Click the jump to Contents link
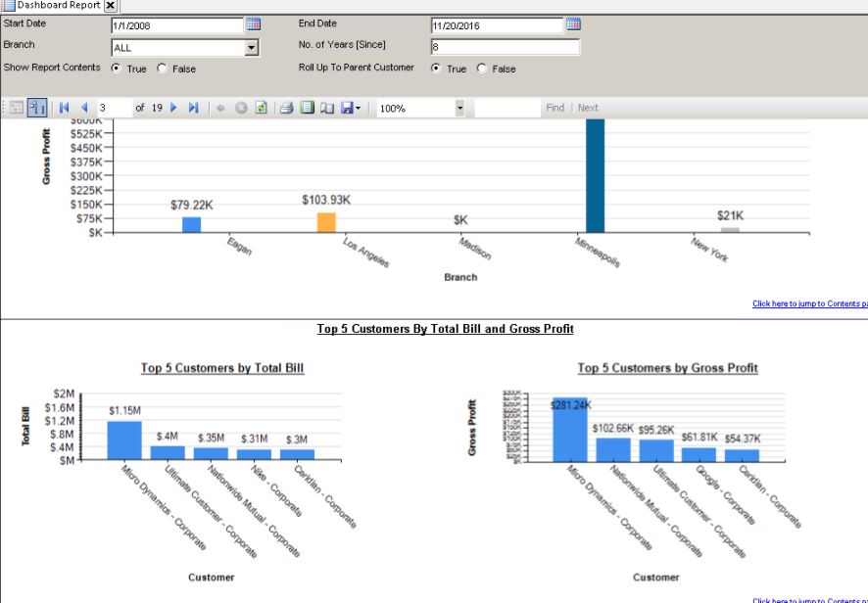 (x=810, y=303)
